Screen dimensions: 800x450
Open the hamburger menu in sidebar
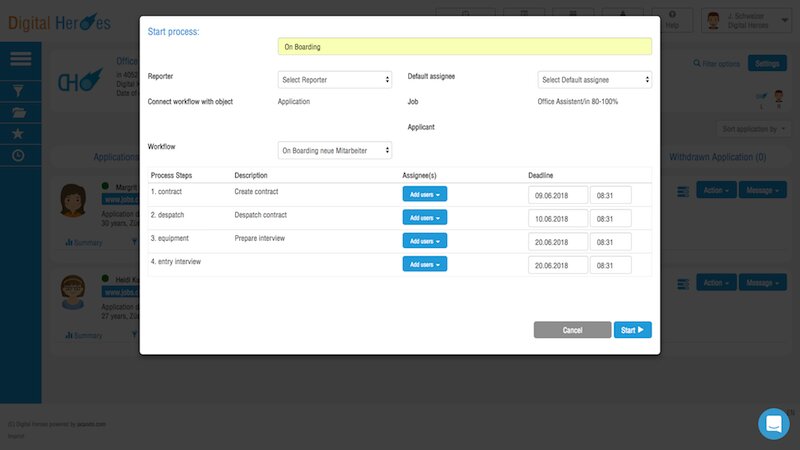tap(20, 60)
